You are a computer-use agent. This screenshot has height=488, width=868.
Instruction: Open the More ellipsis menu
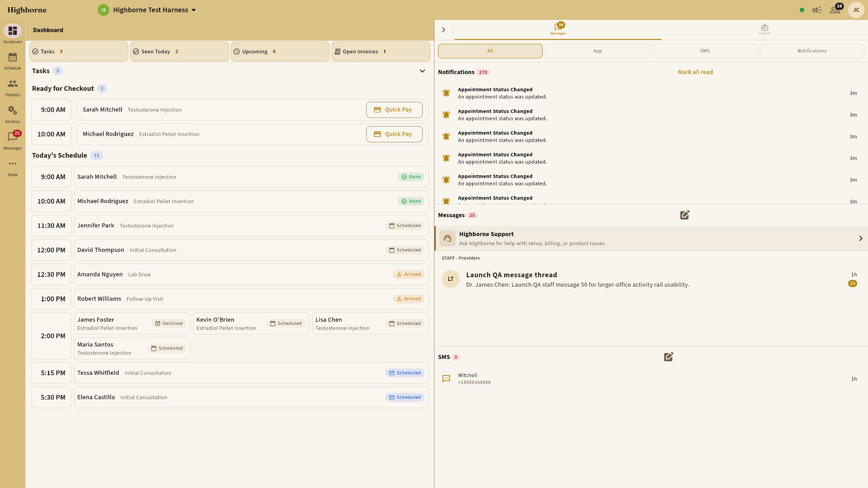[12, 164]
